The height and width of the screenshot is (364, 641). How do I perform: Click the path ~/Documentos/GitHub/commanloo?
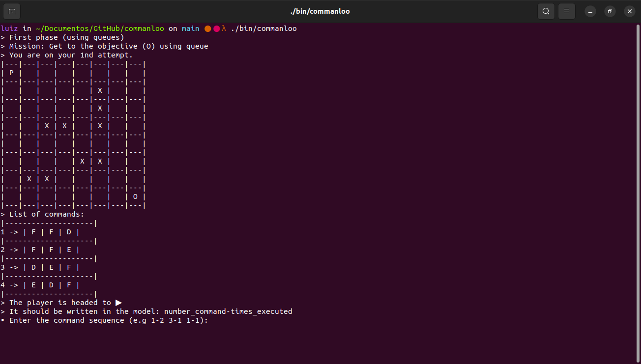tap(100, 28)
